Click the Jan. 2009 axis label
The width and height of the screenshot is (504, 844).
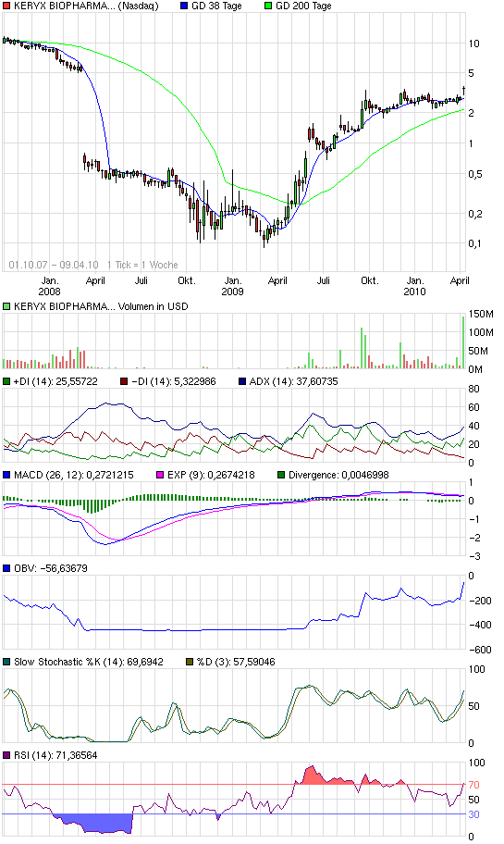click(232, 286)
